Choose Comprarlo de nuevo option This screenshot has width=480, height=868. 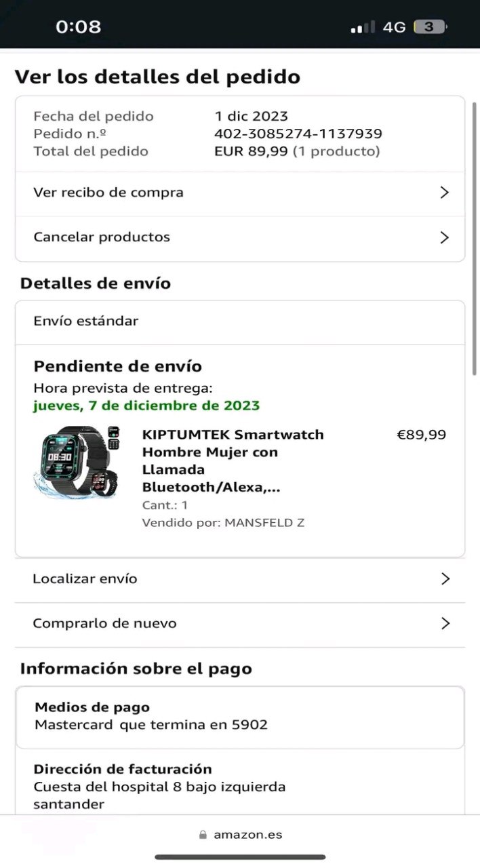[240, 623]
